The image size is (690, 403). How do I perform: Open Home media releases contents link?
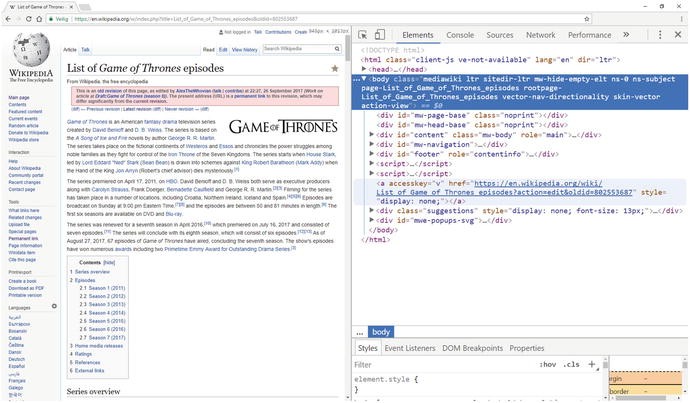coord(99,346)
